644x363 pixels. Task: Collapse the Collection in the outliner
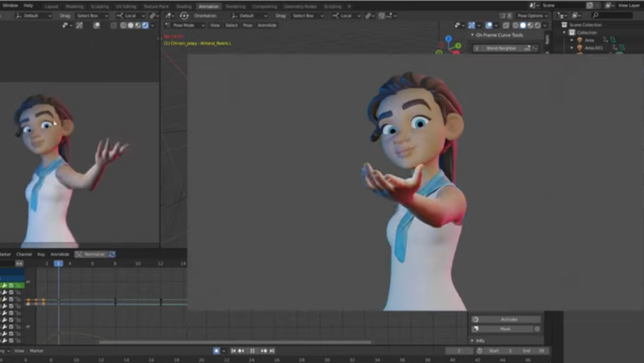(x=564, y=32)
